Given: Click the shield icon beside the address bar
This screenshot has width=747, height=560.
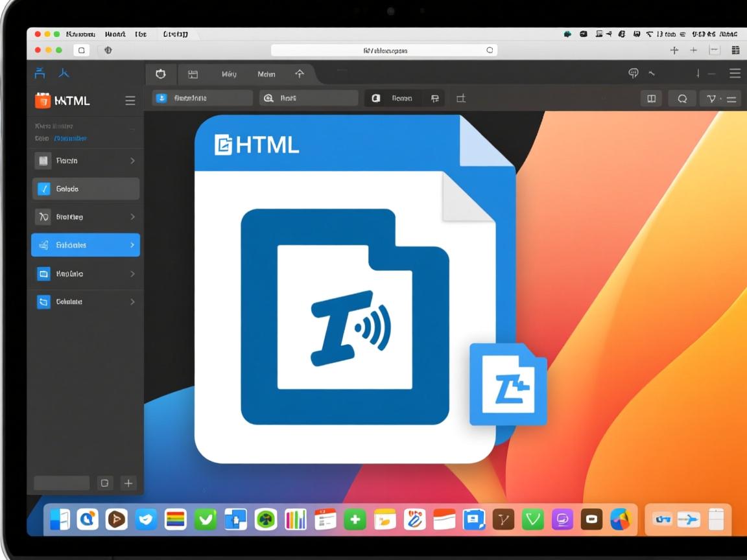Looking at the screenshot, I should click(x=108, y=50).
